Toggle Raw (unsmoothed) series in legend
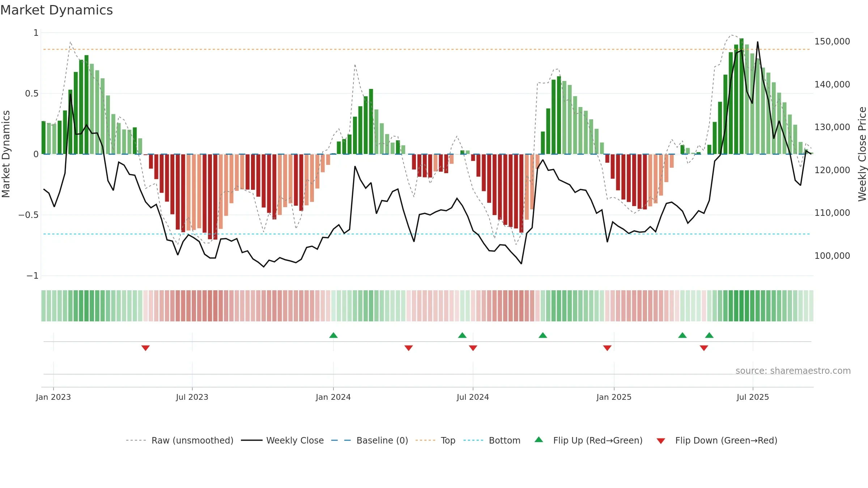 point(180,440)
